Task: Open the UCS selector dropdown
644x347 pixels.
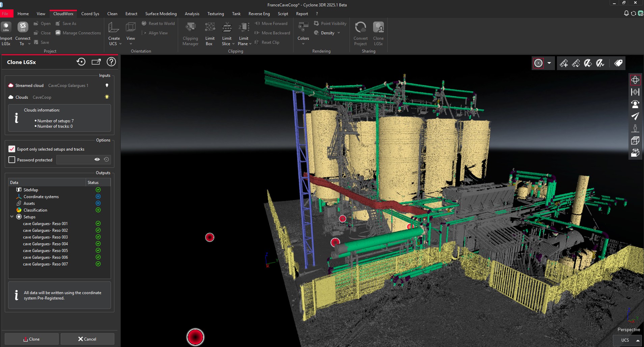Action: 628,340
